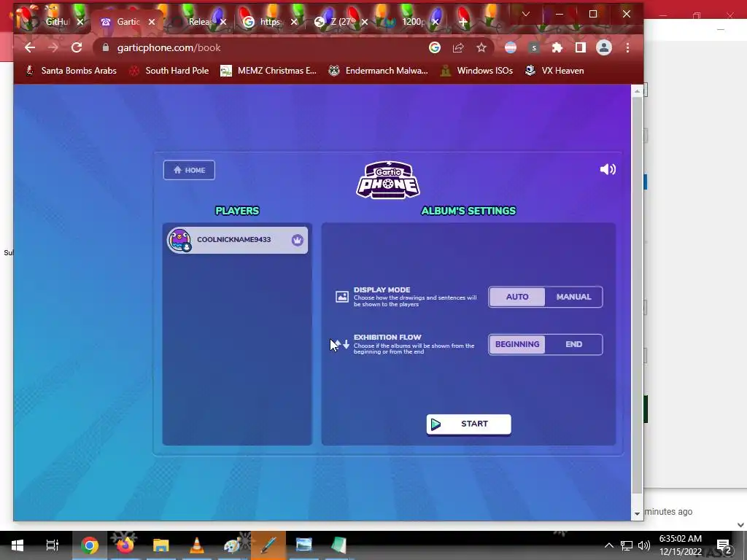The width and height of the screenshot is (747, 560).
Task: Open the Windows ISOs bookmark folder
Action: pos(476,71)
